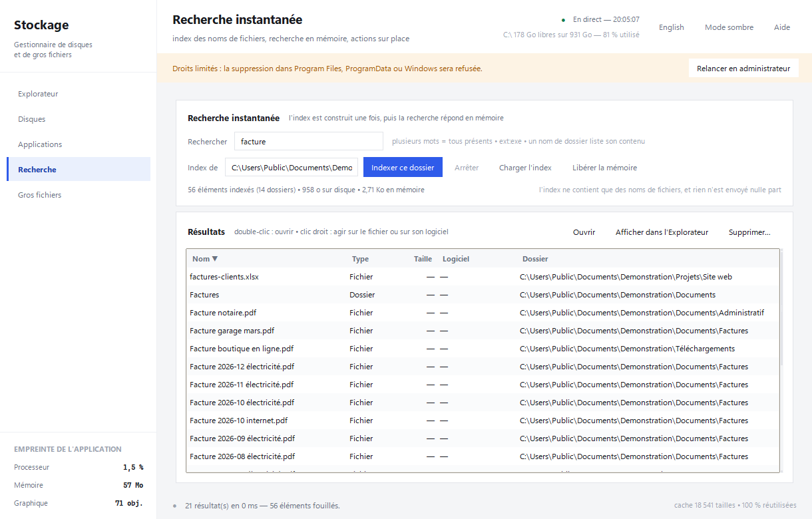
Task: Select the Factures folder row
Action: click(483, 295)
